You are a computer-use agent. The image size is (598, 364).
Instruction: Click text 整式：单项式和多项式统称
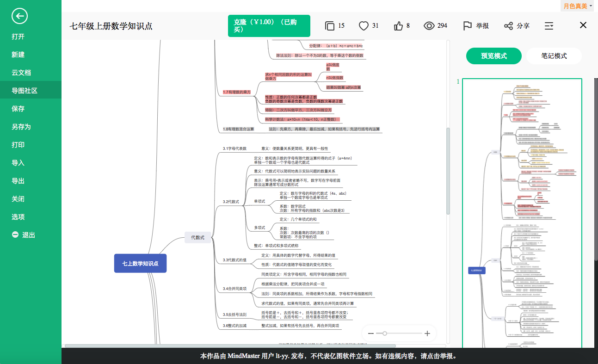click(x=276, y=246)
